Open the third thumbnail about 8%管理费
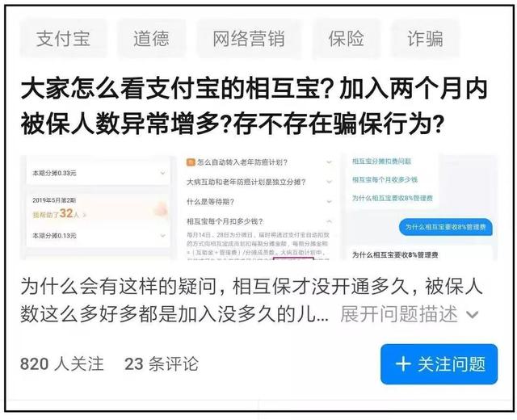The height and width of the screenshot is (420, 517). (x=419, y=208)
